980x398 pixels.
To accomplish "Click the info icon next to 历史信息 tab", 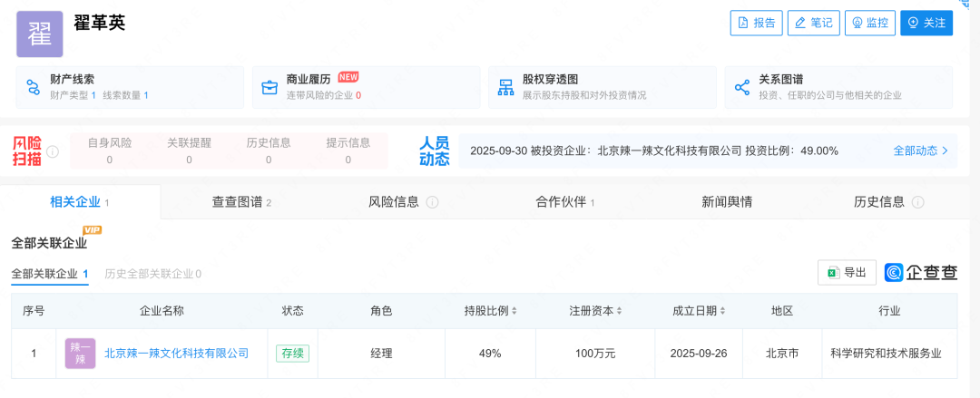I will coord(918,202).
